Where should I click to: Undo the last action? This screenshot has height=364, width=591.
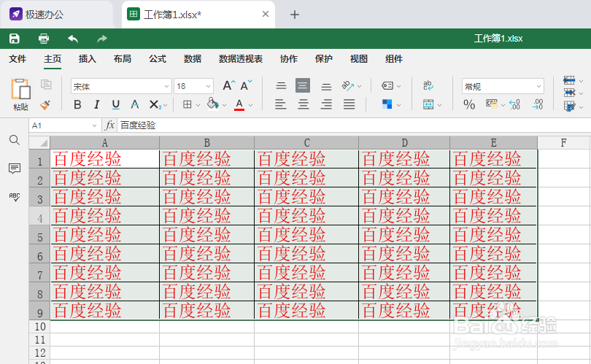coord(73,39)
